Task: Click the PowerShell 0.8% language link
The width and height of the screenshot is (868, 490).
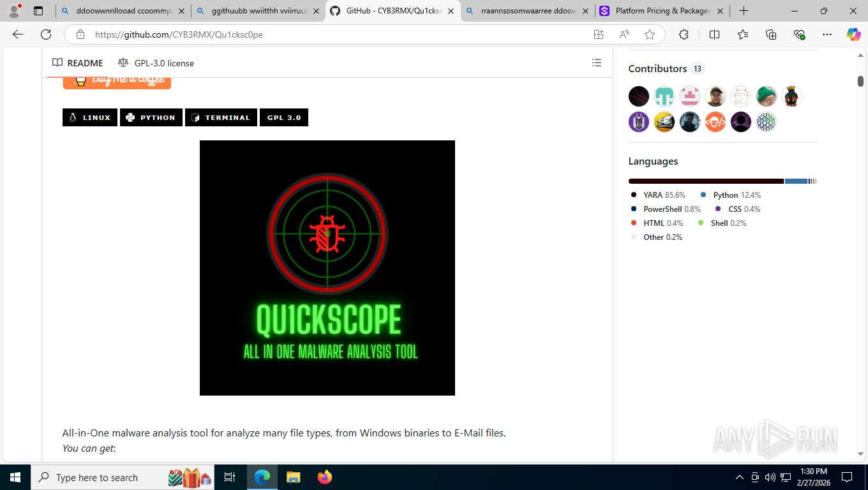Action: (665, 209)
